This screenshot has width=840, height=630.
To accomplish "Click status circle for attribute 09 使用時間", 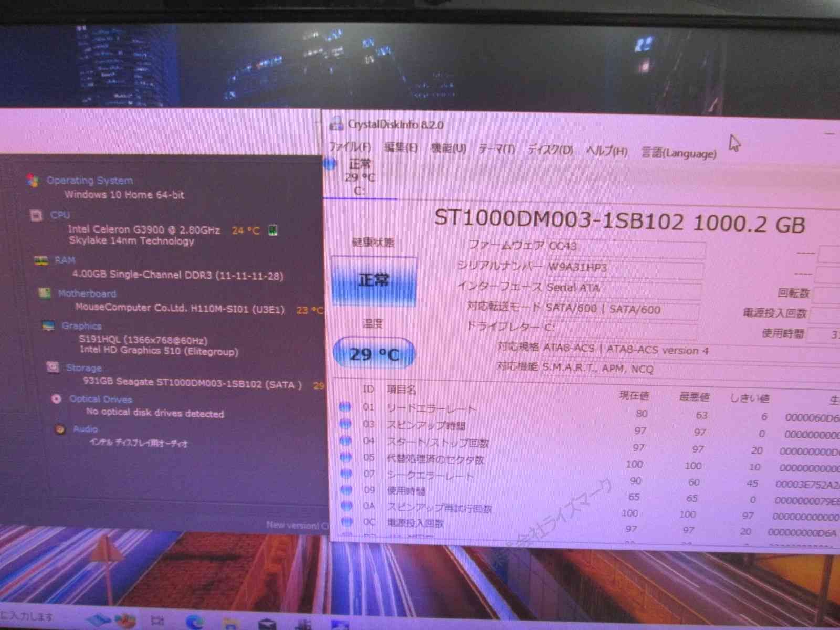I will coord(346,489).
